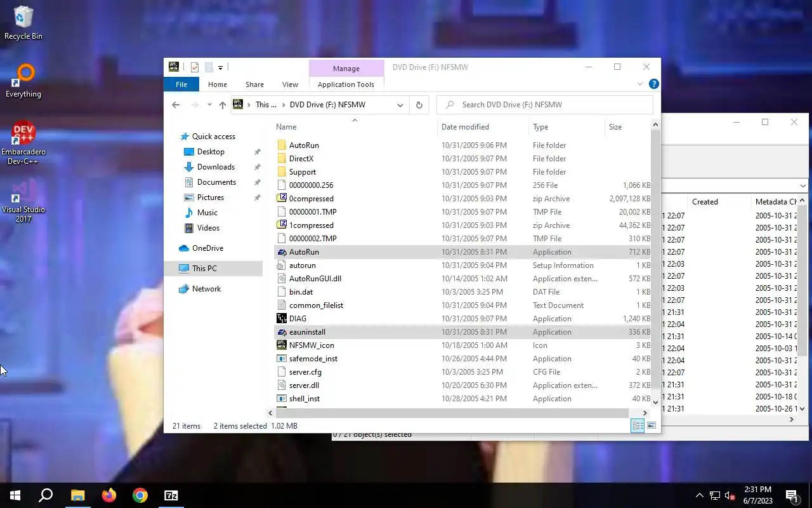This screenshot has width=812, height=508.
Task: Select OneDrive in the navigation pane
Action: [x=207, y=248]
